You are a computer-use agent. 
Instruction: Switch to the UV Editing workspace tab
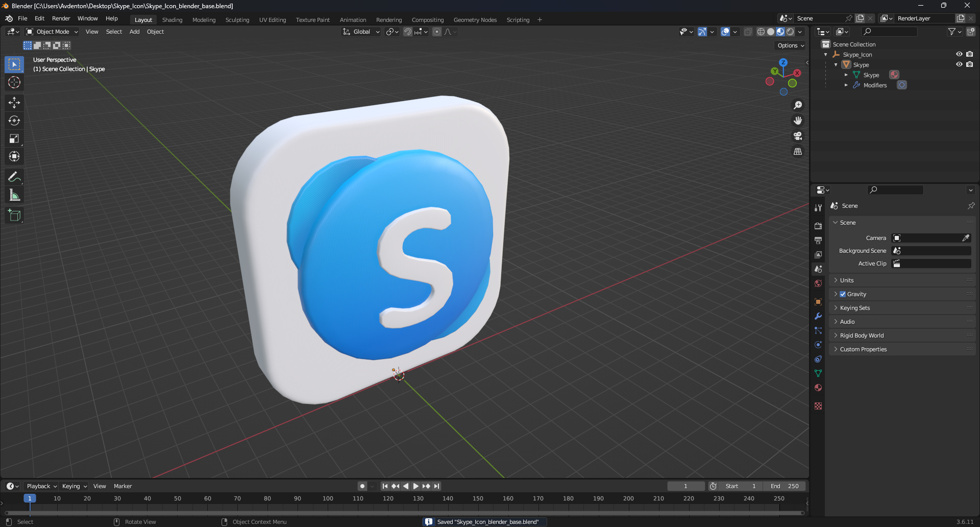[x=273, y=20]
